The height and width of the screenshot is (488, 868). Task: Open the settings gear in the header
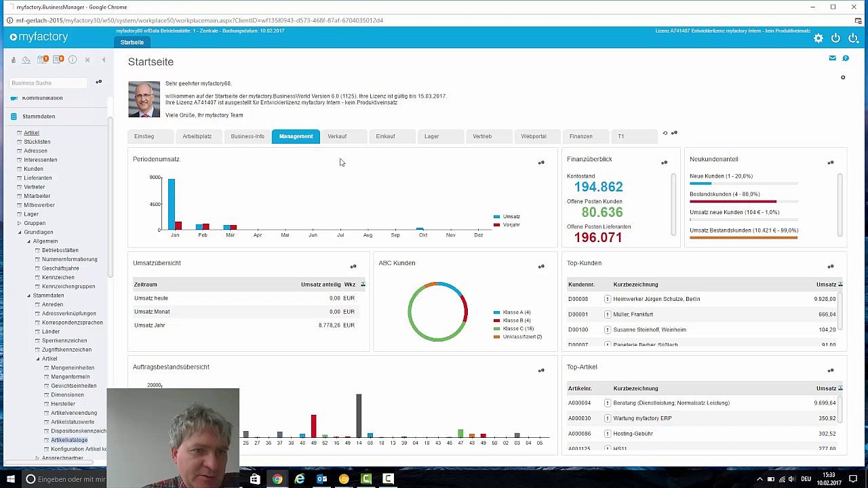(818, 39)
